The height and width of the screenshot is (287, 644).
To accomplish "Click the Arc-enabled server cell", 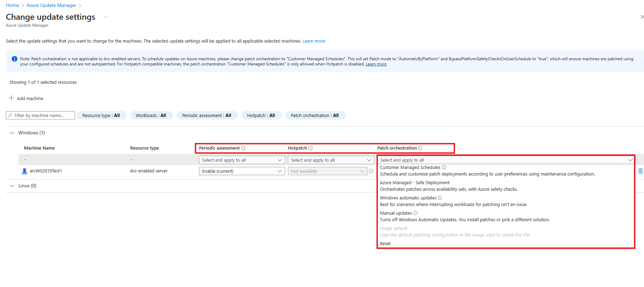I will [149, 171].
